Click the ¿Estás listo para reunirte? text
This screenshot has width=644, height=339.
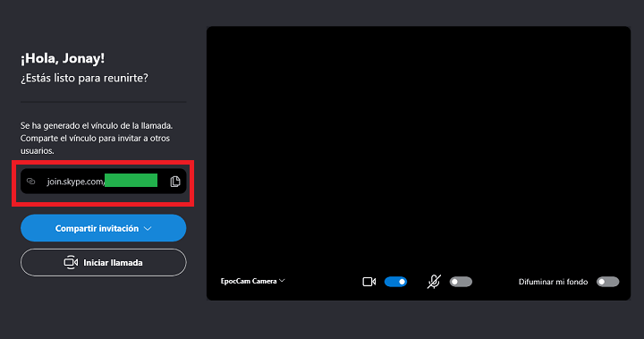pyautogui.click(x=84, y=78)
